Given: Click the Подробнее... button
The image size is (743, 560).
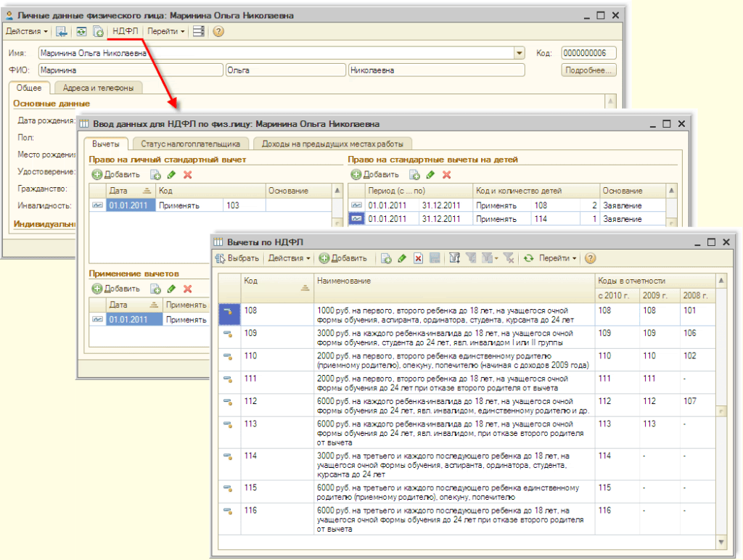Looking at the screenshot, I should pyautogui.click(x=588, y=70).
